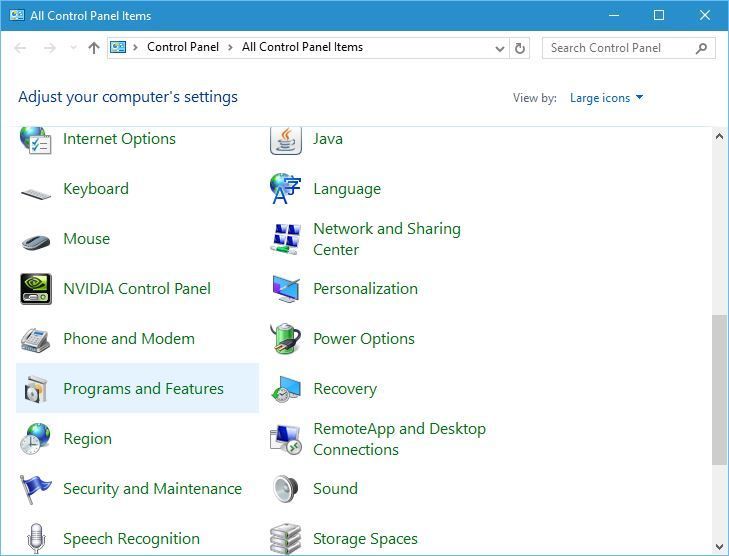Expand the chevron after Control Panel breadcrumb
729x556 pixels.
coord(230,47)
